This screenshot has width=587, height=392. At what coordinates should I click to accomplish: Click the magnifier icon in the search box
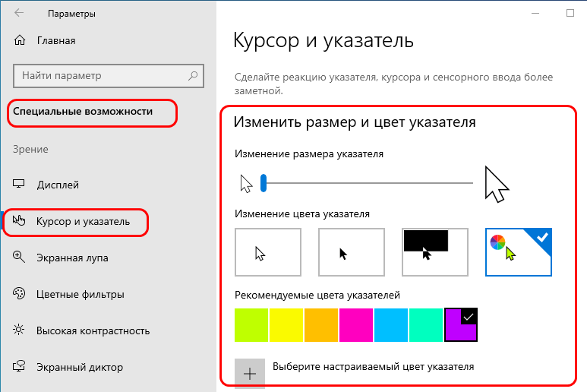(193, 76)
